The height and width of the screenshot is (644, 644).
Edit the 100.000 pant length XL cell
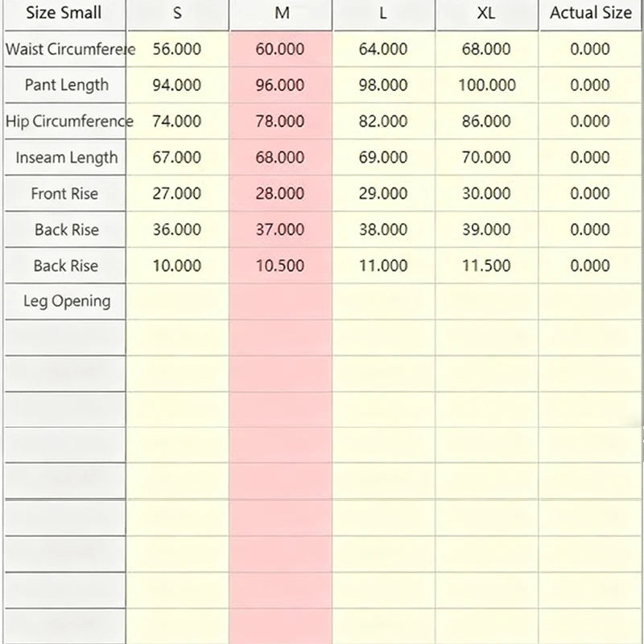pyautogui.click(x=487, y=85)
